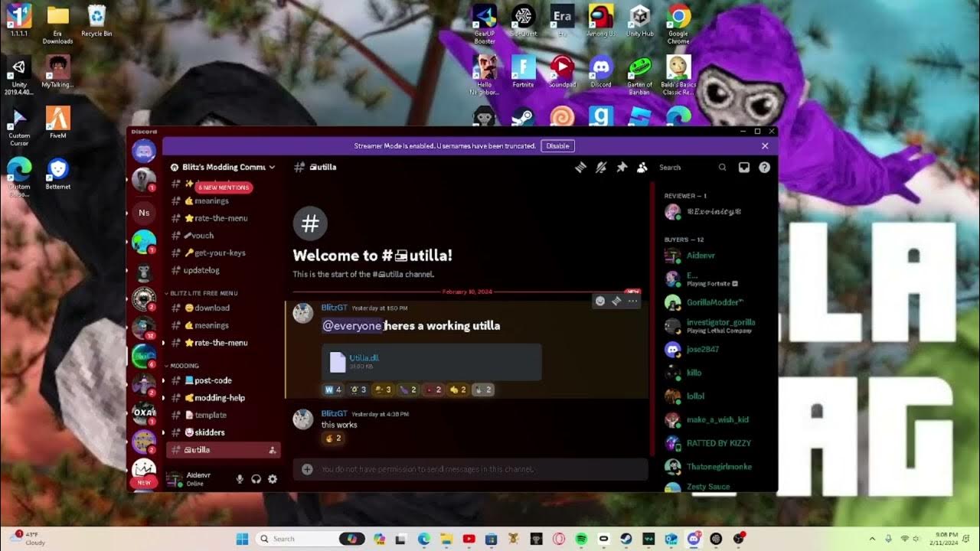Screen dimensions: 980x551
Task: Disable Streamer Mode button
Action: [557, 145]
